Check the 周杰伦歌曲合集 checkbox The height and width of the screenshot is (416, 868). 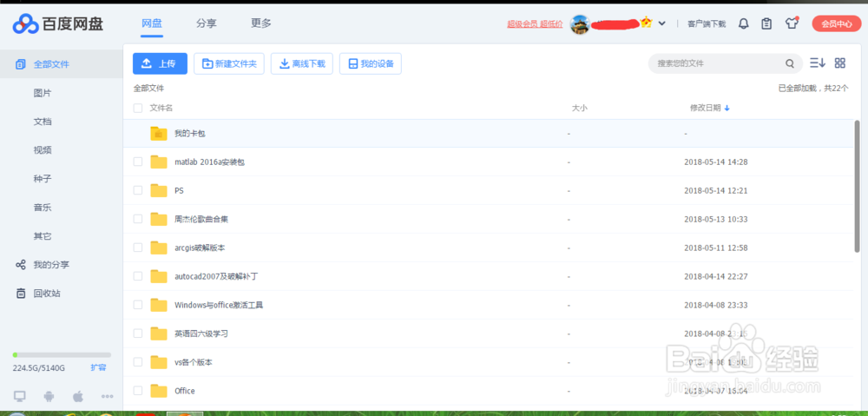tap(138, 219)
